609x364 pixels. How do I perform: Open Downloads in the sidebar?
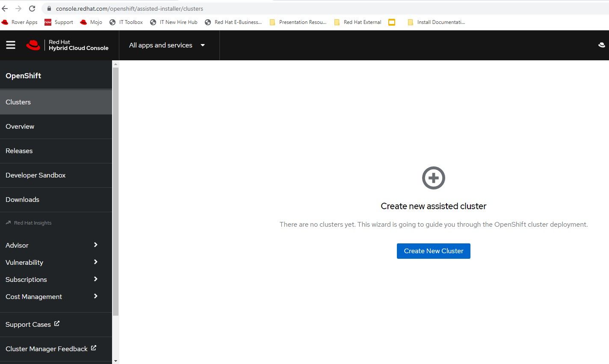pyautogui.click(x=56, y=199)
